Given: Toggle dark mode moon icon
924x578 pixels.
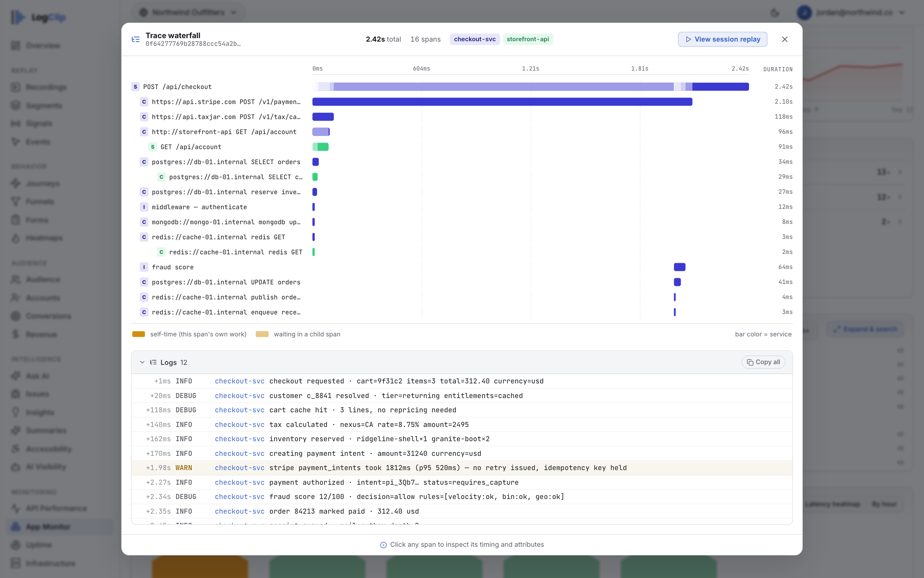Looking at the screenshot, I should (775, 13).
